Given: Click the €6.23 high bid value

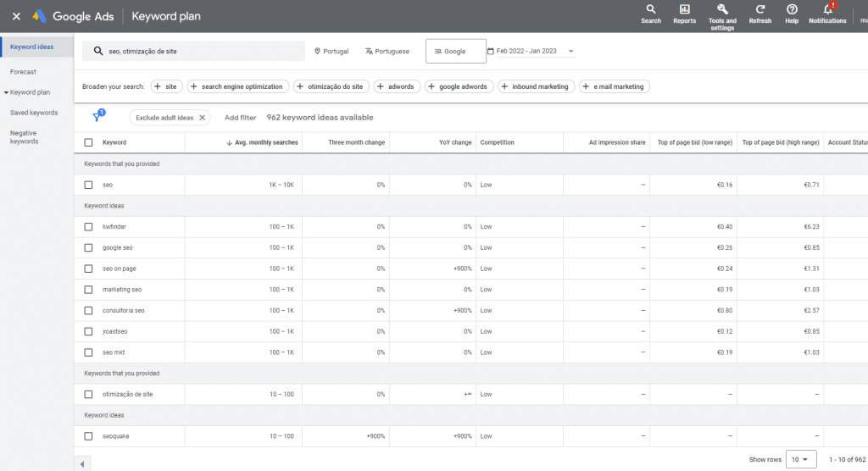Looking at the screenshot, I should tap(811, 227).
